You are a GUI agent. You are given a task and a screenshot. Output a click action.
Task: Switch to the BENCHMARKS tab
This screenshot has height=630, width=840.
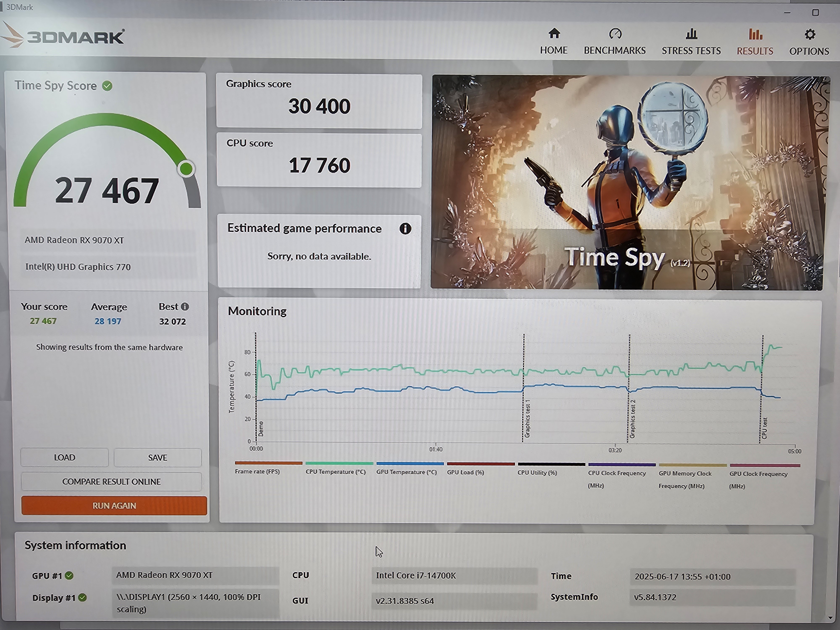[615, 42]
